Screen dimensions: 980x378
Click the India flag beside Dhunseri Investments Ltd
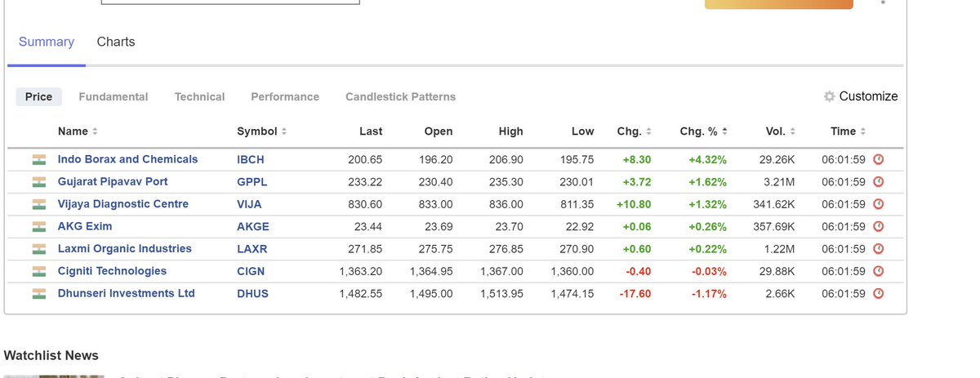tap(38, 294)
